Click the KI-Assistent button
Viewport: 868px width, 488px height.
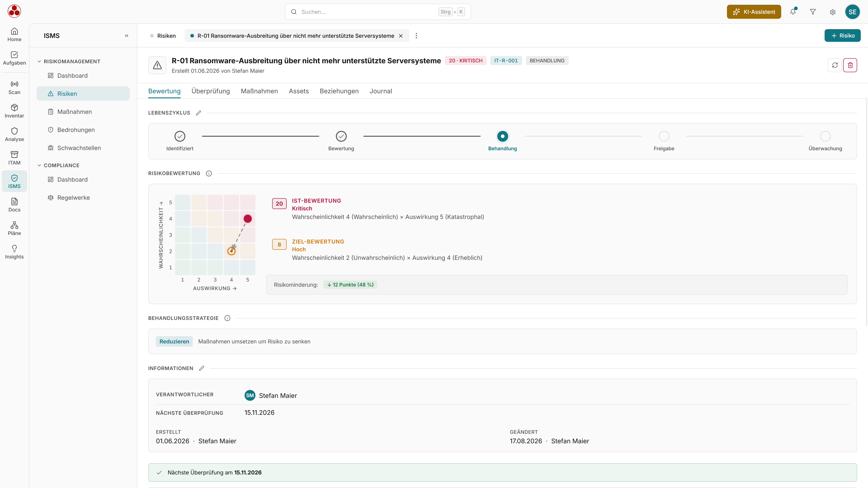click(x=754, y=12)
